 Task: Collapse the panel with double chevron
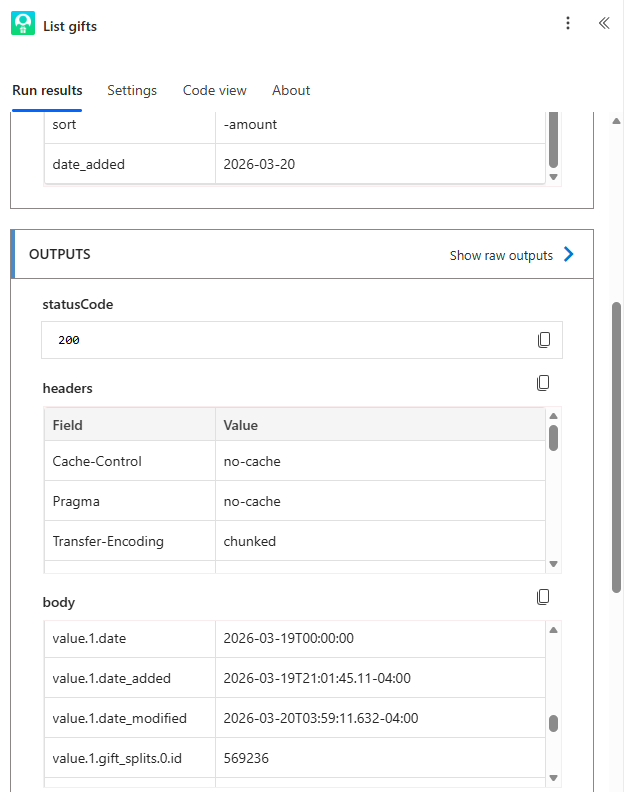click(604, 24)
